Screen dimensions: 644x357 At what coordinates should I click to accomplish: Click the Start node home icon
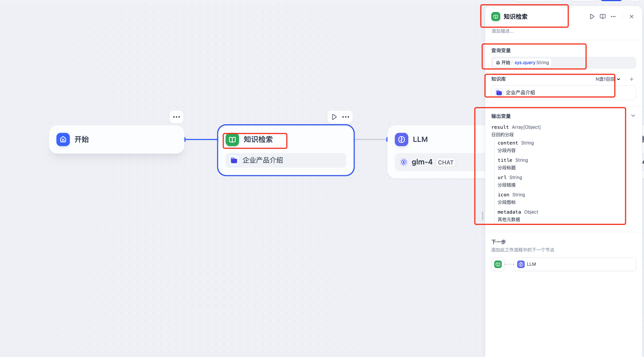(x=63, y=139)
